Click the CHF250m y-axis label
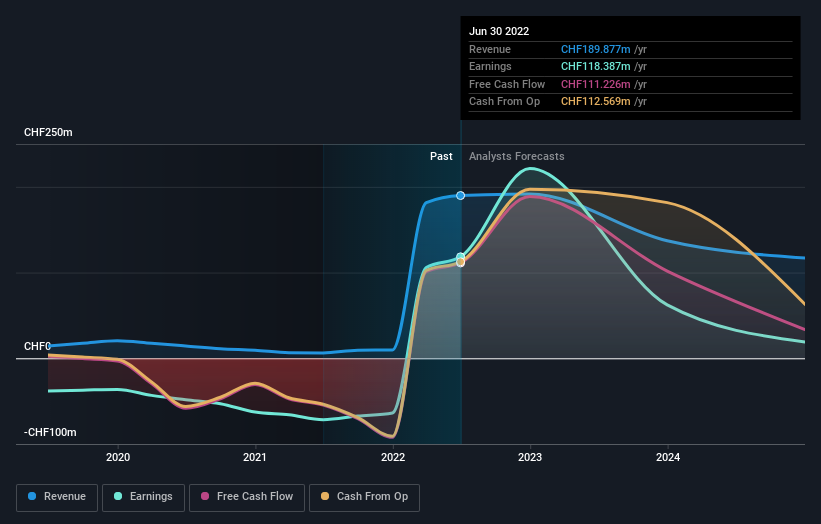The image size is (821, 524). [48, 132]
